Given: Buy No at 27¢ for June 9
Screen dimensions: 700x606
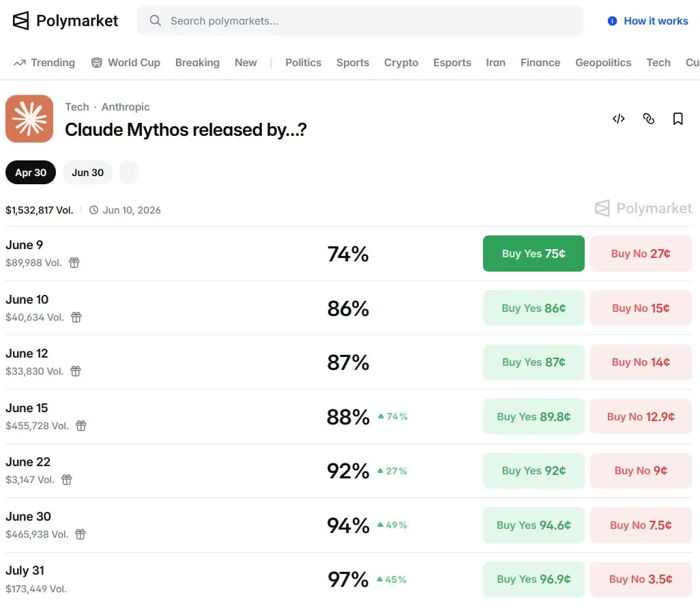Looking at the screenshot, I should (x=641, y=254).
